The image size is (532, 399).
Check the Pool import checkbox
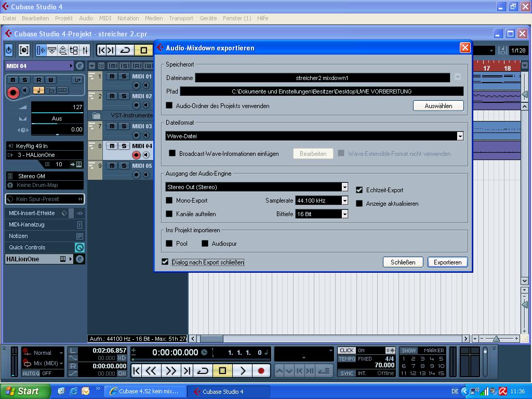pos(169,243)
